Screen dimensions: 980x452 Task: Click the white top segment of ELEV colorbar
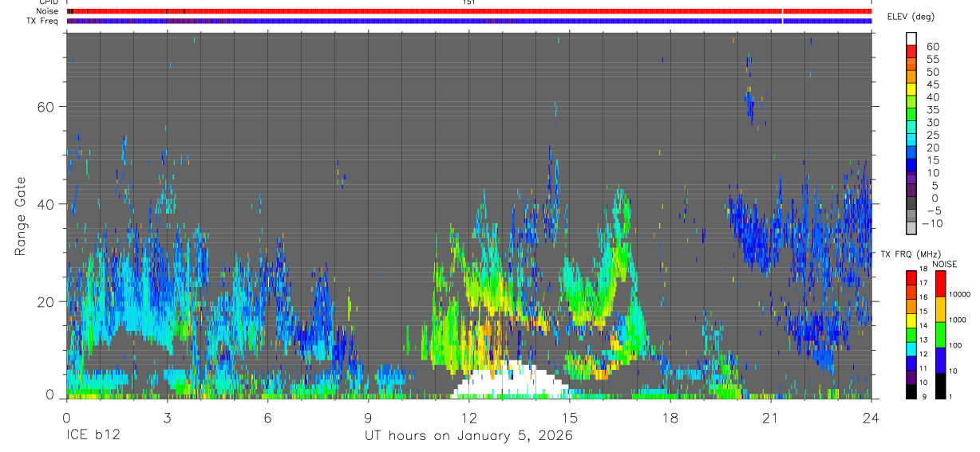pos(911,38)
